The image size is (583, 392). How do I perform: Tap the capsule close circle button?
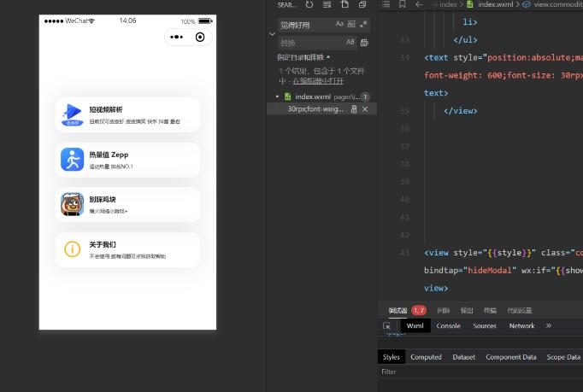pyautogui.click(x=200, y=37)
